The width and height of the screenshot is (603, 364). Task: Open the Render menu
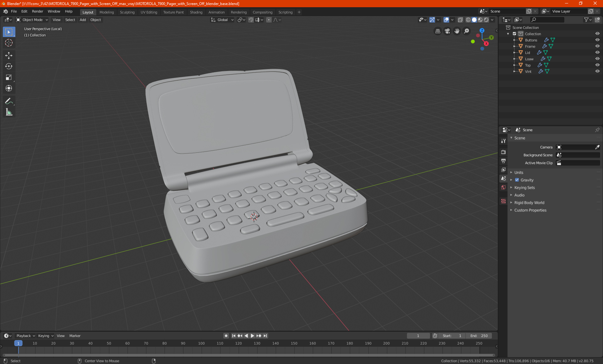coord(37,11)
